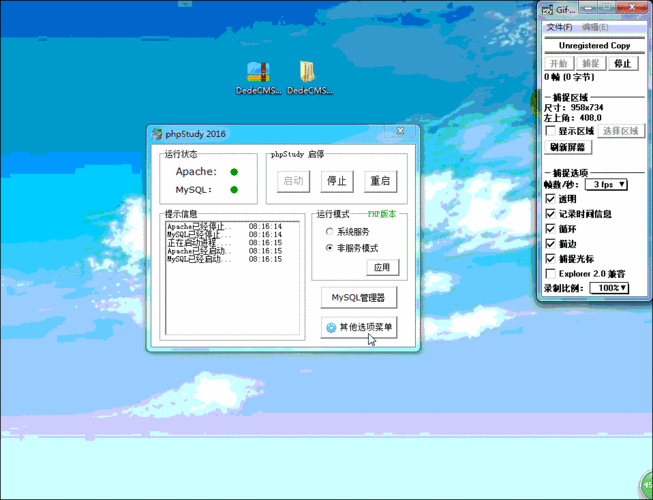
Task: Click the MySQL green status indicator
Action: pos(234,189)
